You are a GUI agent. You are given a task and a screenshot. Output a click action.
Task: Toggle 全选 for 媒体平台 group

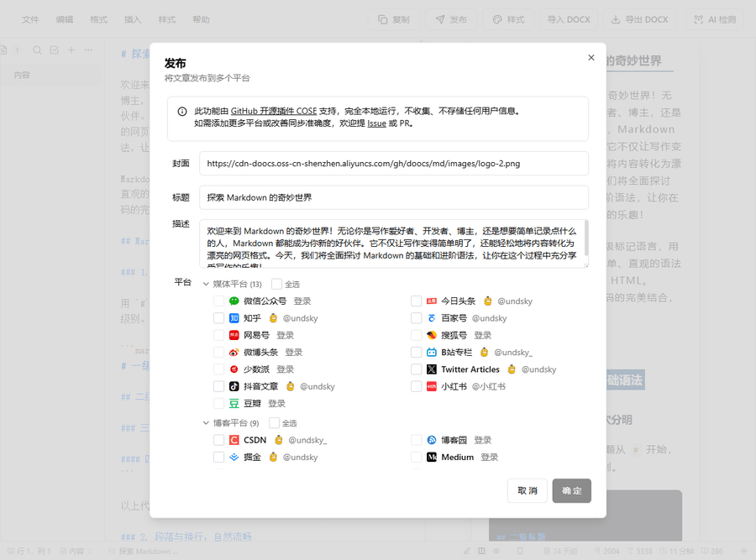pos(276,284)
